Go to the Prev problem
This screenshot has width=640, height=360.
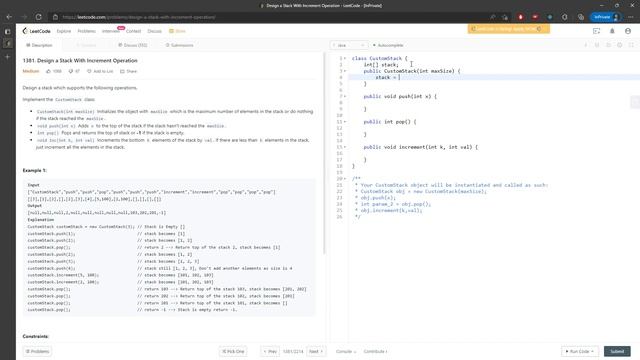[x=270, y=351]
